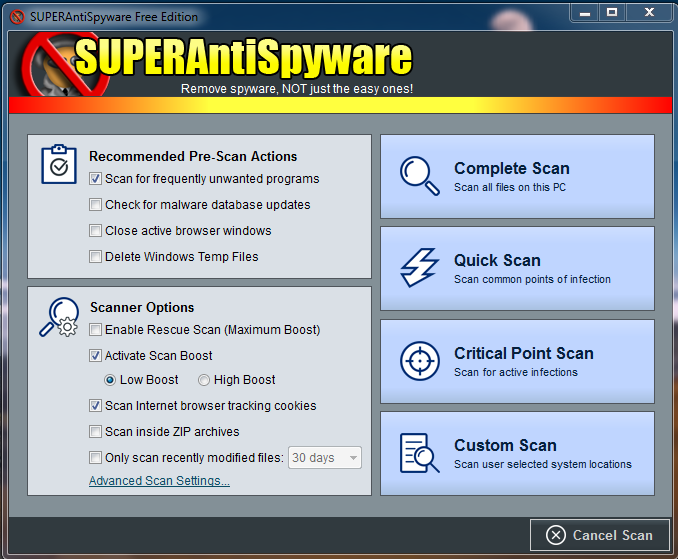The height and width of the screenshot is (559, 678).
Task: Enable Rescue Scan (Maximum Boost)
Action: coord(95,329)
